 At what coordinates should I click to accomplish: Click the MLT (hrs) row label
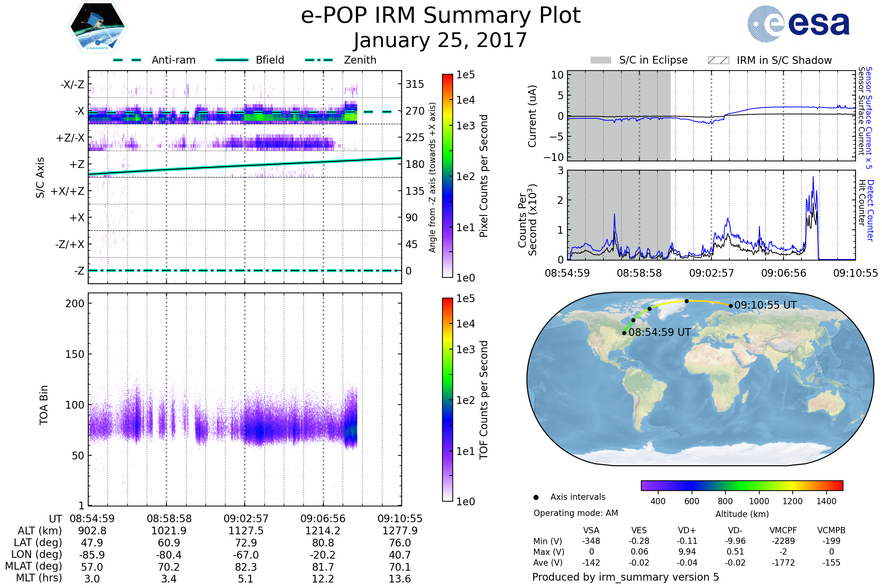tap(39, 578)
